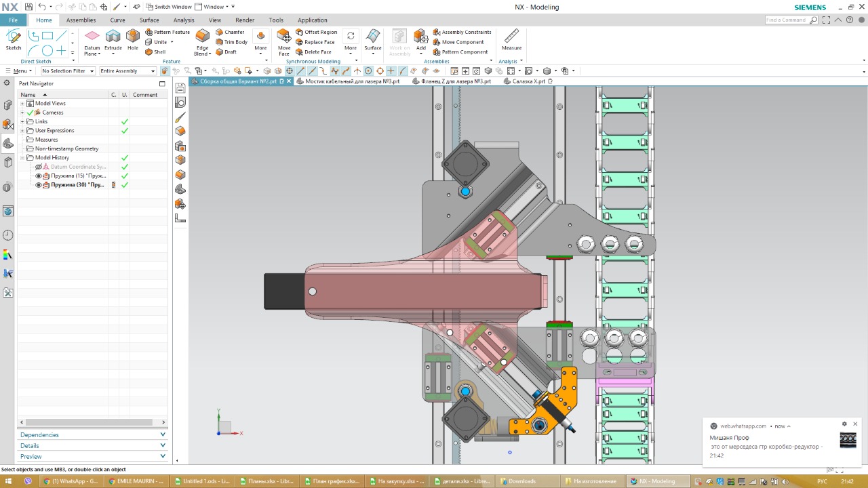
Task: Expand the Model Views tree node
Action: (x=22, y=104)
